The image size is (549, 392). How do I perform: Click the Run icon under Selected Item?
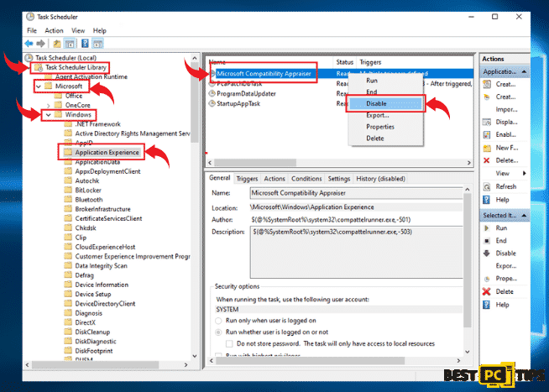pyautogui.click(x=486, y=228)
